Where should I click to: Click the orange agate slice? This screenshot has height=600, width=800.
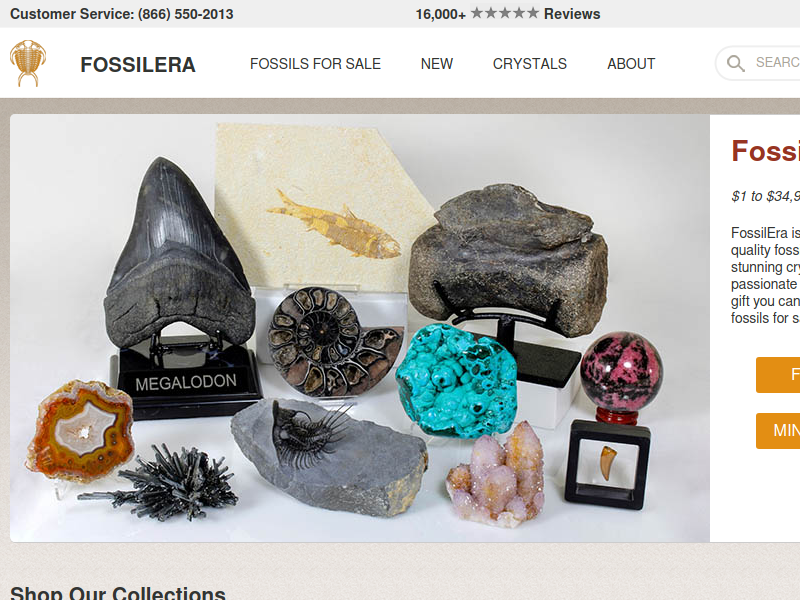pyautogui.click(x=81, y=431)
